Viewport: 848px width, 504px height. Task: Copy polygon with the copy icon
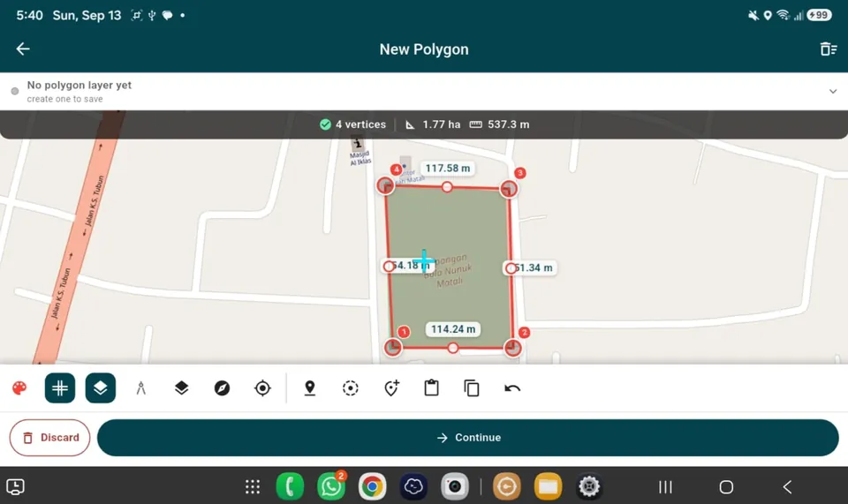[472, 387]
